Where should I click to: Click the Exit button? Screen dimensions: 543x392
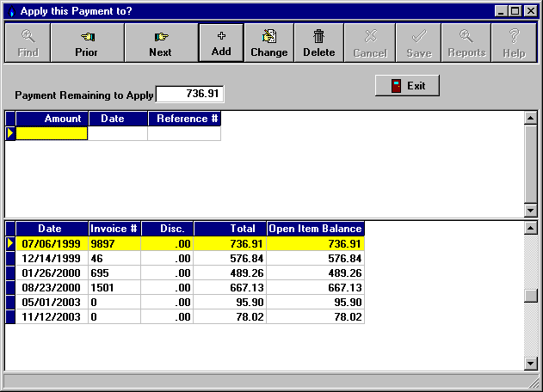point(408,86)
